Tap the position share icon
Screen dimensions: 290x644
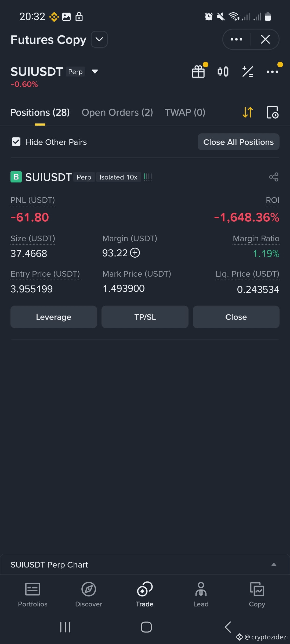[x=274, y=177]
